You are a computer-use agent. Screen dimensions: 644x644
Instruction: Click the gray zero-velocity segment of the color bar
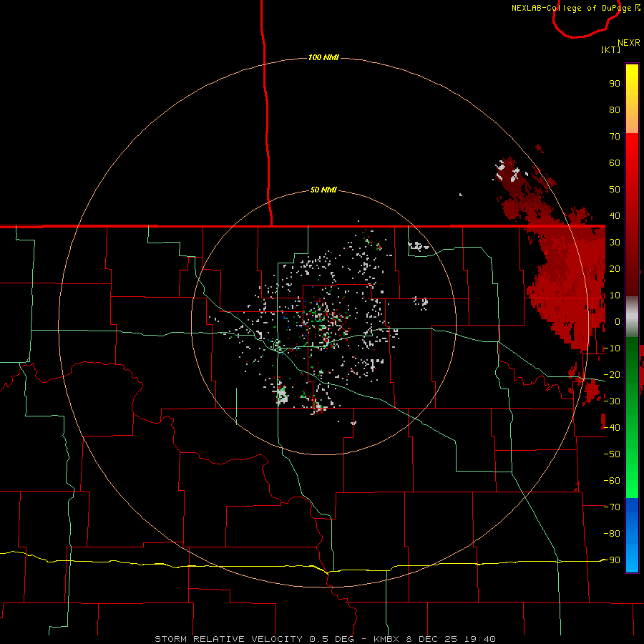[x=632, y=317]
